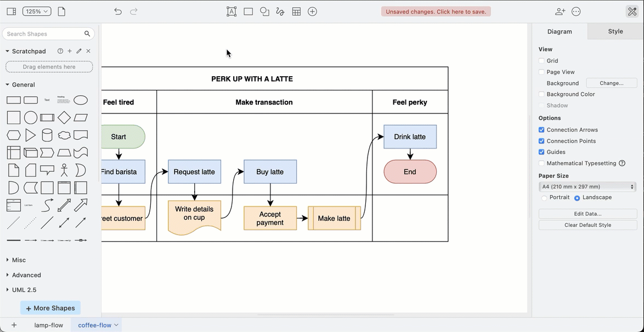The width and height of the screenshot is (644, 332).
Task: Click the Redo icon in the toolbar
Action: [133, 11]
